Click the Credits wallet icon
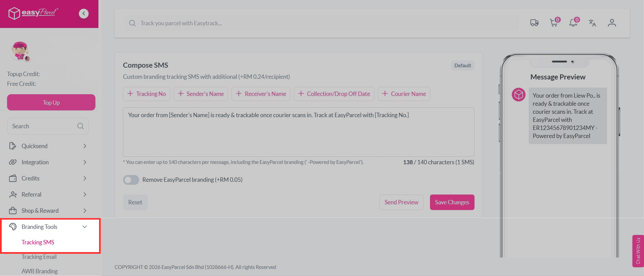Screen dimensions: 644x276 click(x=13, y=178)
